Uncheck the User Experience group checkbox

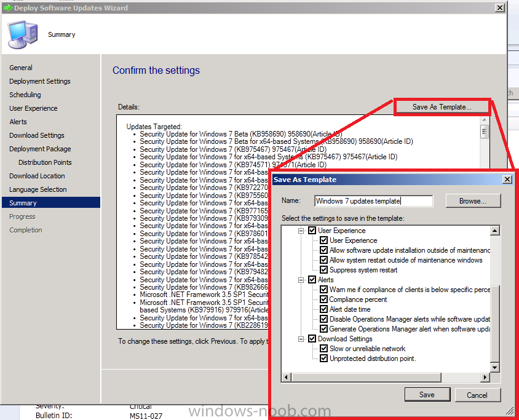tap(312, 231)
